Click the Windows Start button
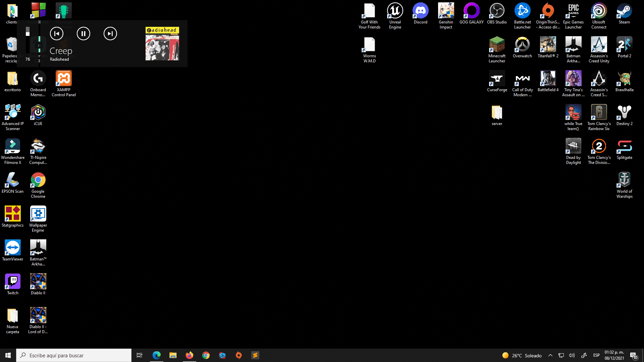The image size is (644, 362). 8,355
